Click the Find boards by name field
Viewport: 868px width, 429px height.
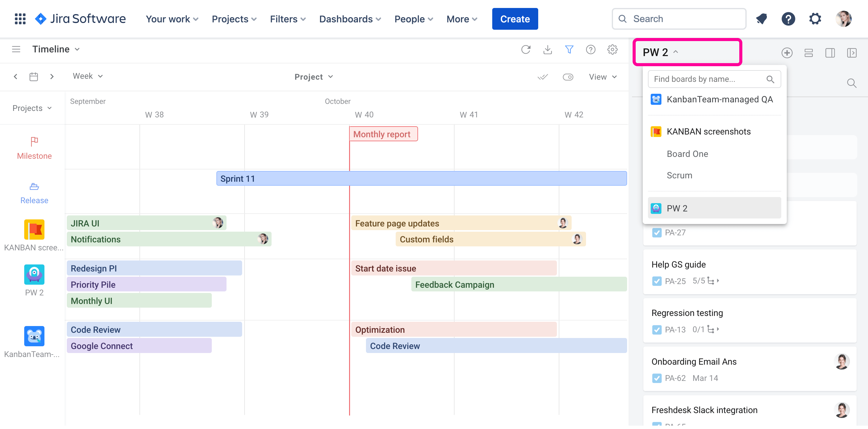pyautogui.click(x=708, y=79)
